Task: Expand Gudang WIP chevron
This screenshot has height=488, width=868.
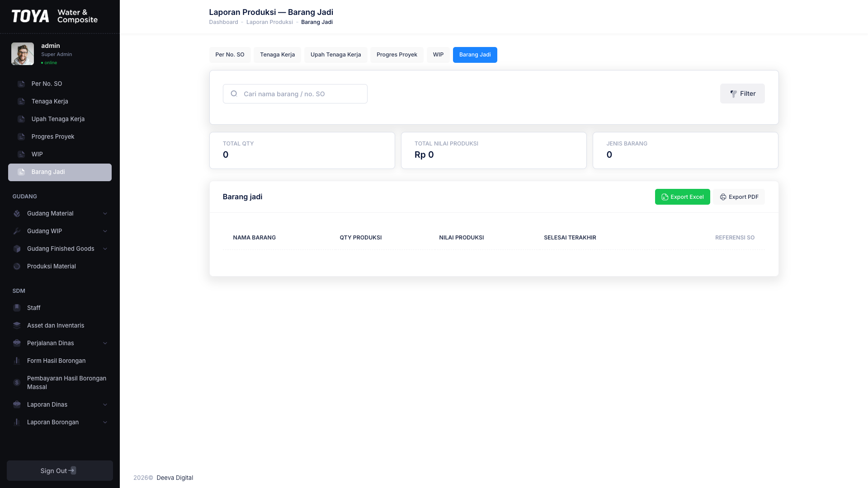Action: 105,231
